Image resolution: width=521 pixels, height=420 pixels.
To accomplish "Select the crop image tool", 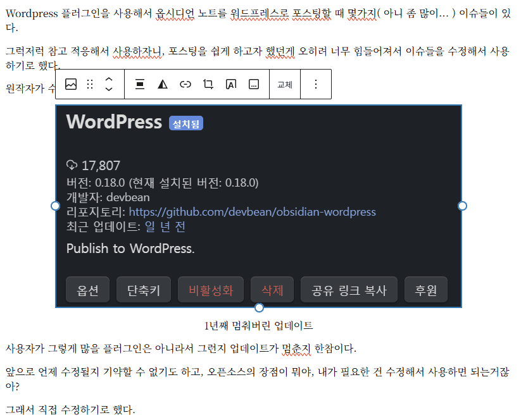I will point(208,84).
